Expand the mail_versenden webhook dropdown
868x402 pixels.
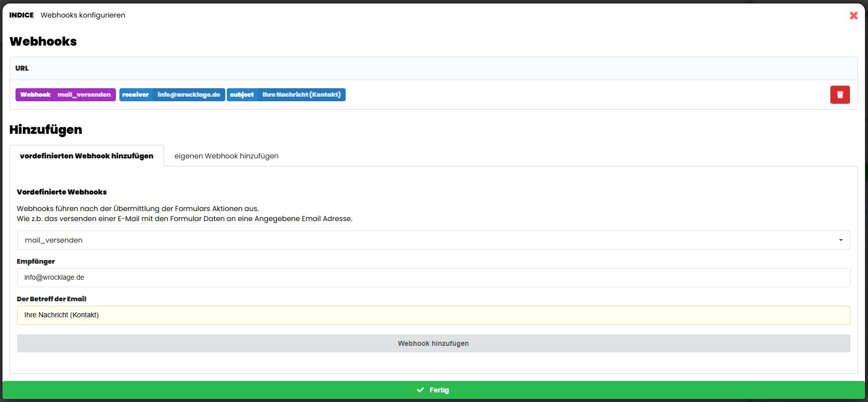[x=433, y=240]
